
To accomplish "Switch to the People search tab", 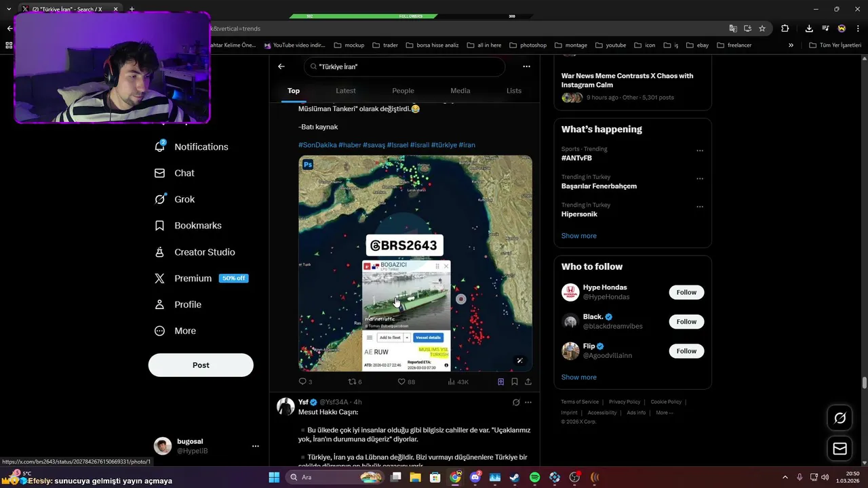I will pyautogui.click(x=403, y=91).
